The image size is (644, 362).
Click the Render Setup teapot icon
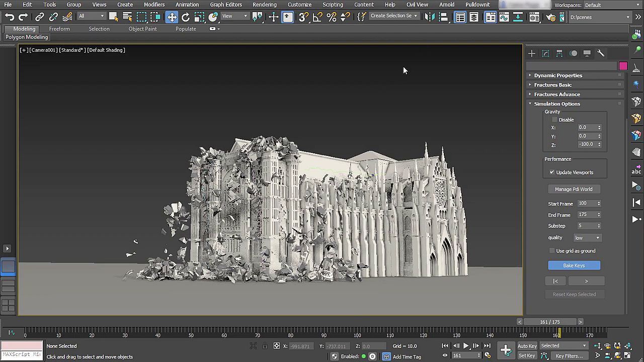(x=551, y=17)
